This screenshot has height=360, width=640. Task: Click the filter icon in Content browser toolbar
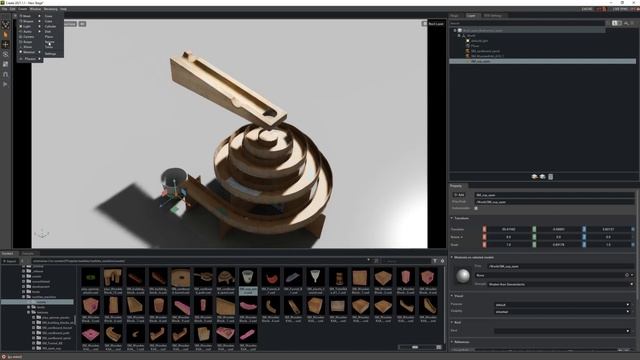click(435, 261)
